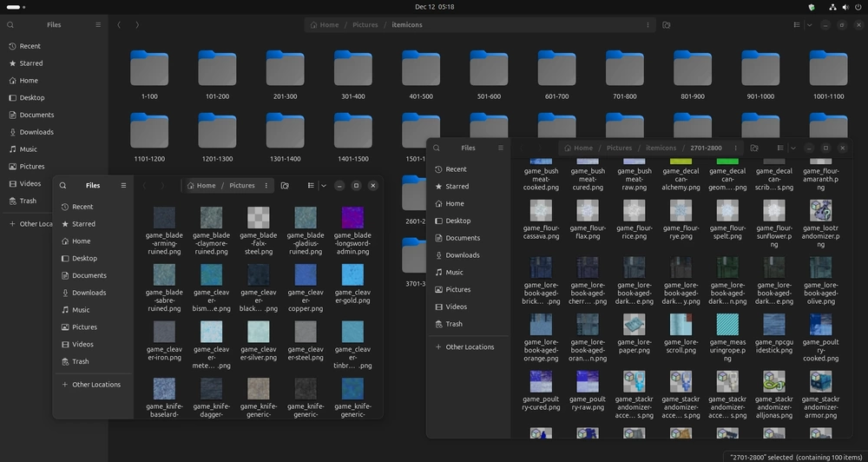Screen dimensions: 868x462
Task: Expand view options arrow in main itemicons window
Action: tap(809, 25)
